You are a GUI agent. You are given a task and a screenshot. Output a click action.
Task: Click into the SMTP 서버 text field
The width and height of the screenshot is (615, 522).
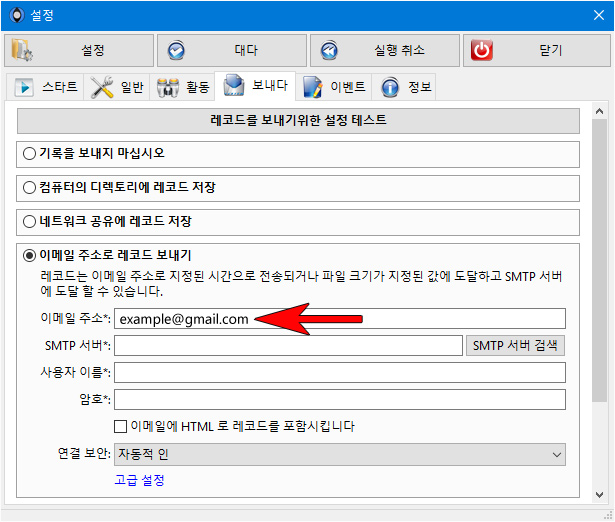click(x=288, y=346)
